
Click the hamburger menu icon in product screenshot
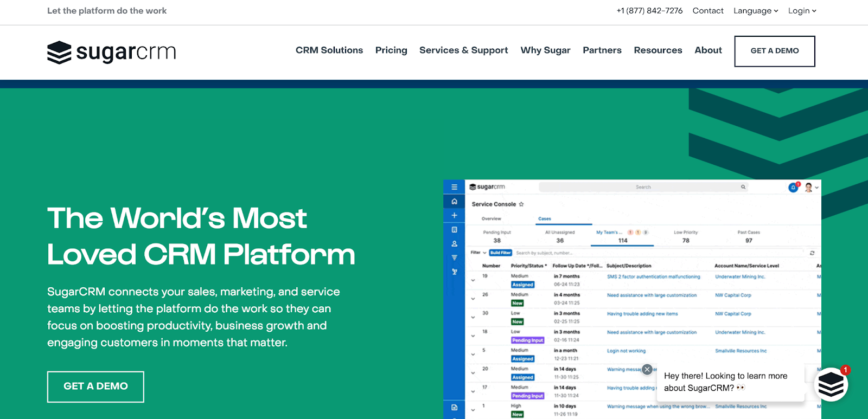[455, 187]
